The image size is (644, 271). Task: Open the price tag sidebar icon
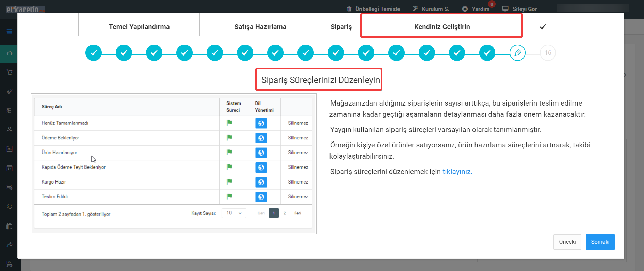tap(10, 92)
